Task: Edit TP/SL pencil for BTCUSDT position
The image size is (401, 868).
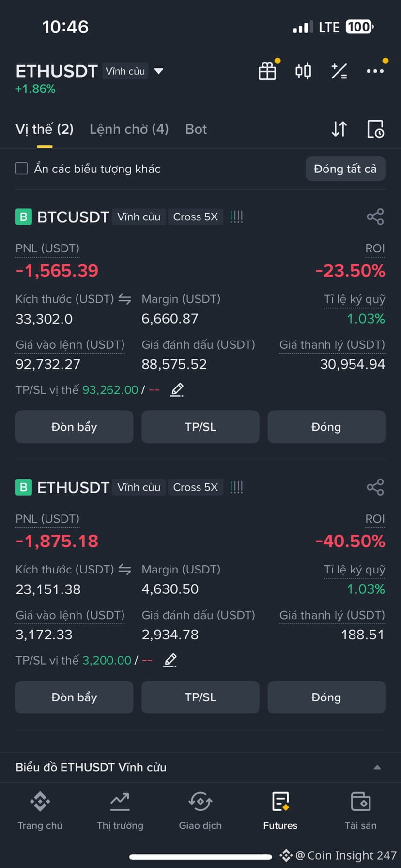Action: pyautogui.click(x=177, y=389)
